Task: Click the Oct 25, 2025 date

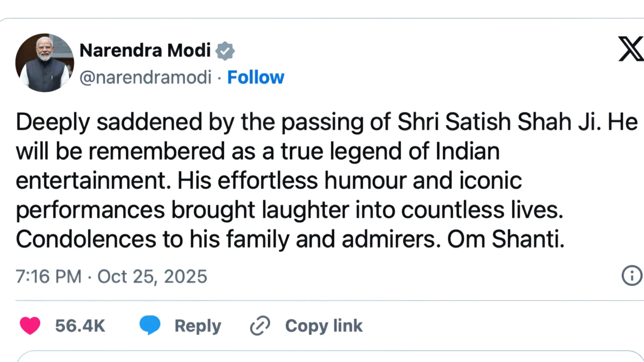Action: tap(152, 277)
